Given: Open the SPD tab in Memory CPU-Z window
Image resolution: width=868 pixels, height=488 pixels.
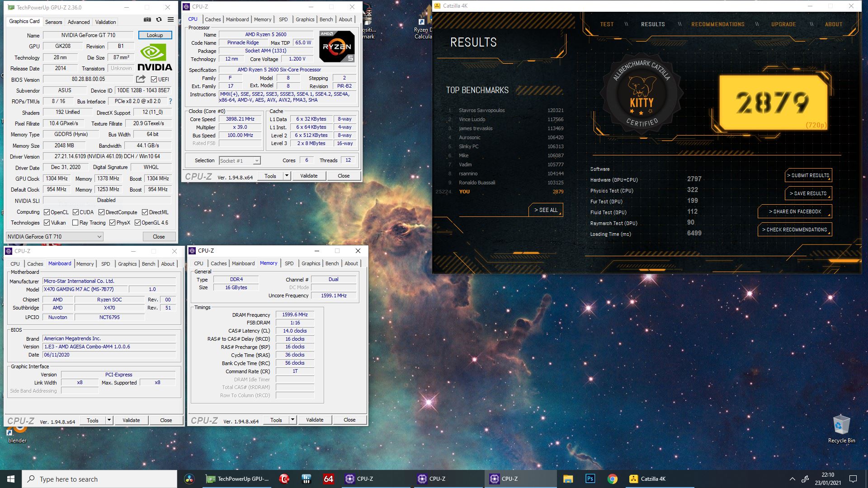Looking at the screenshot, I should tap(289, 263).
